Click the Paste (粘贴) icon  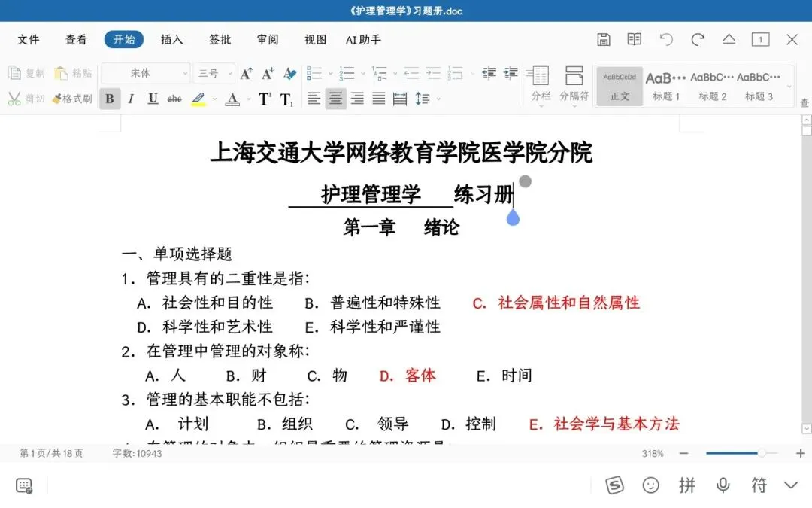[x=61, y=73]
